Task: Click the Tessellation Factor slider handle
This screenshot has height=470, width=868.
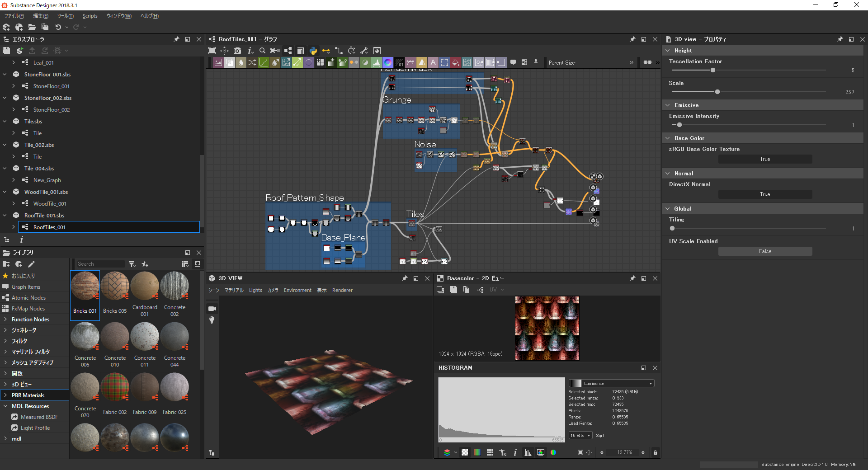Action: point(713,70)
